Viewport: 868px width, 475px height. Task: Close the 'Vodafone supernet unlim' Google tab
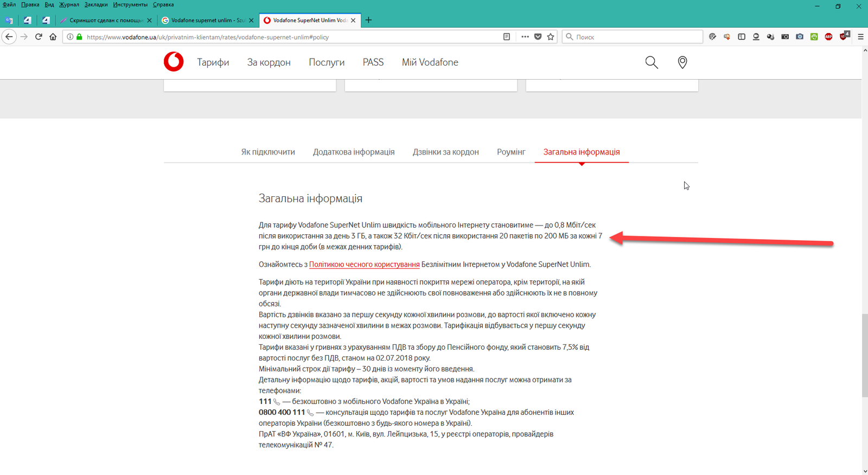(x=251, y=20)
